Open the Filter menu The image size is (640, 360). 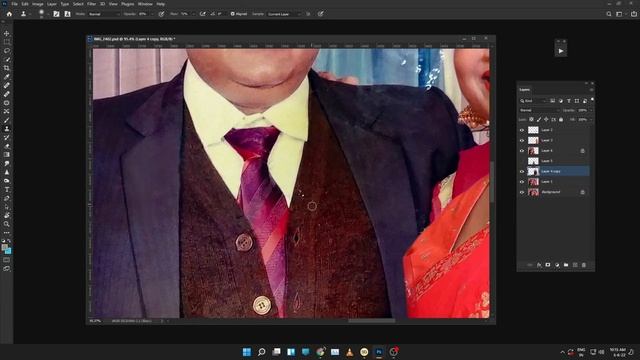click(x=91, y=4)
